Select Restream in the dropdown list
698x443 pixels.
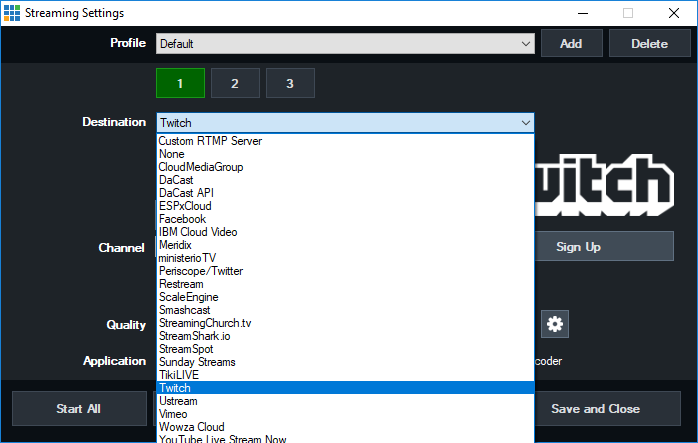[181, 284]
